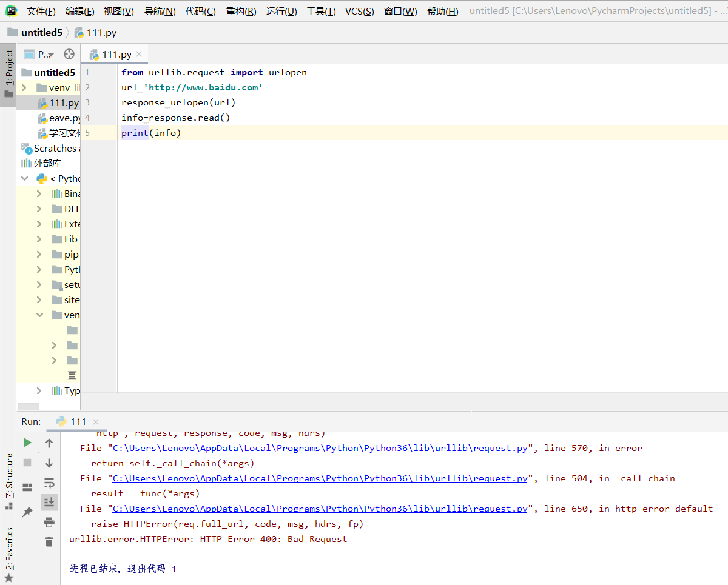Screen dimensions: 728x585
Task: Rerun the 111 script with the green play icon
Action: [27, 443]
